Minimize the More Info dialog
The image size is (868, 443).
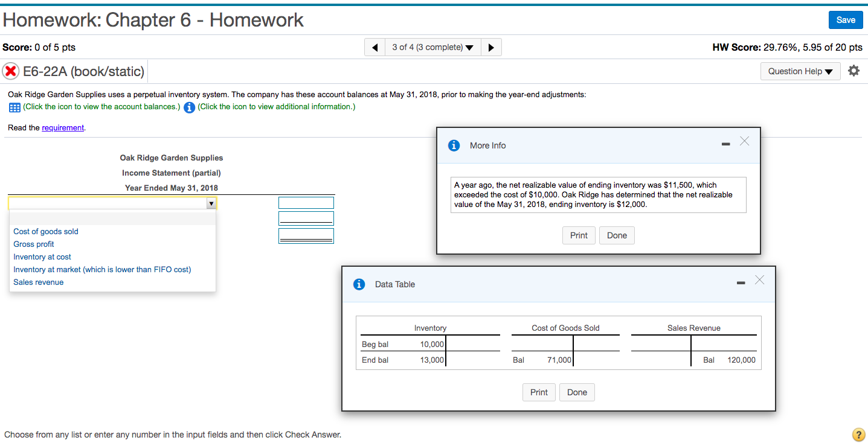725,144
